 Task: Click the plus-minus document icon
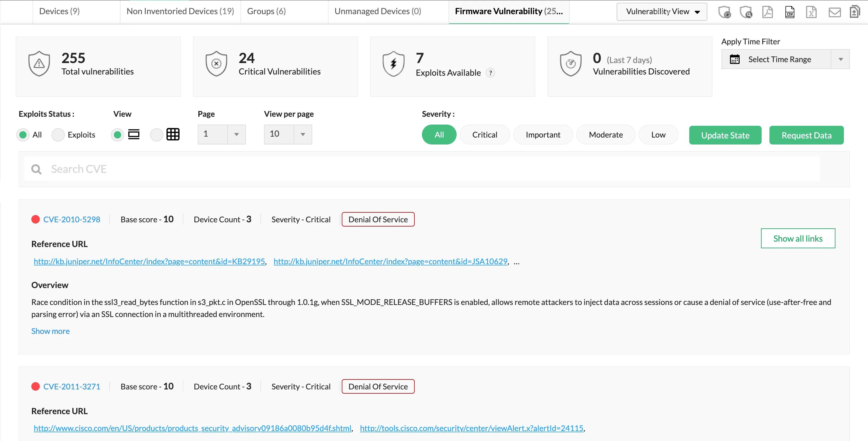(854, 12)
